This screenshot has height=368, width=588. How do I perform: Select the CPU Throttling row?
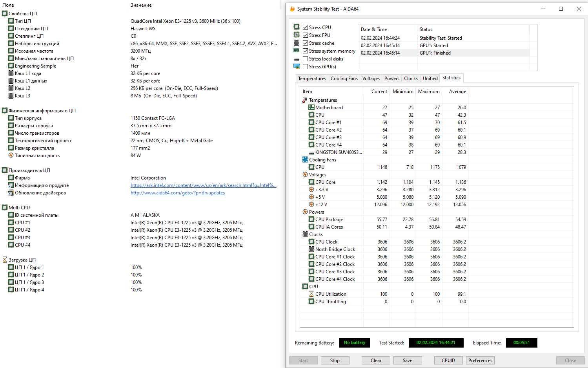(x=384, y=302)
